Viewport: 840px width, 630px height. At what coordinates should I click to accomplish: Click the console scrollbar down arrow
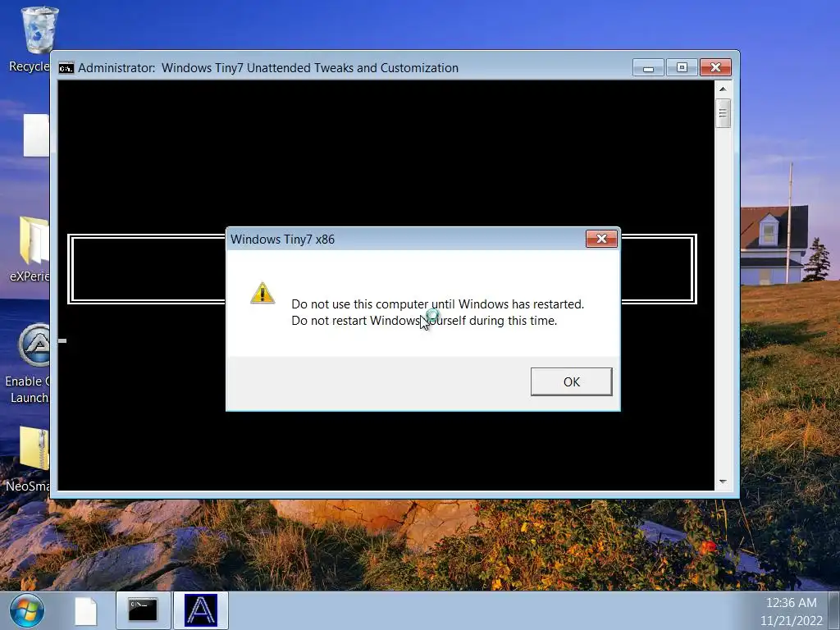723,482
